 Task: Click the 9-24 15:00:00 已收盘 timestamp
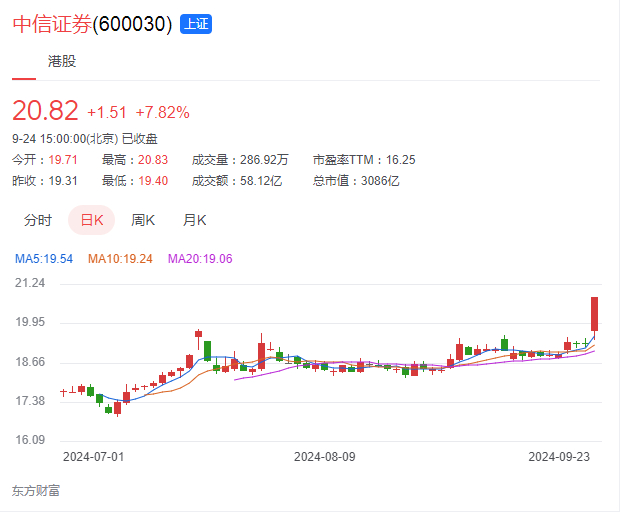85,139
